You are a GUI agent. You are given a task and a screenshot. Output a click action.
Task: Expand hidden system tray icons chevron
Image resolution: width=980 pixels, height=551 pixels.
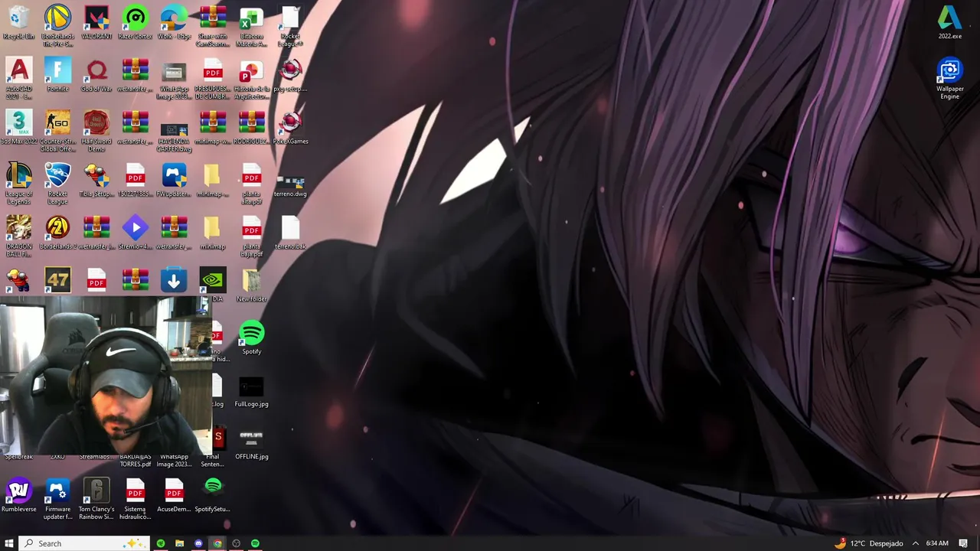coord(915,543)
